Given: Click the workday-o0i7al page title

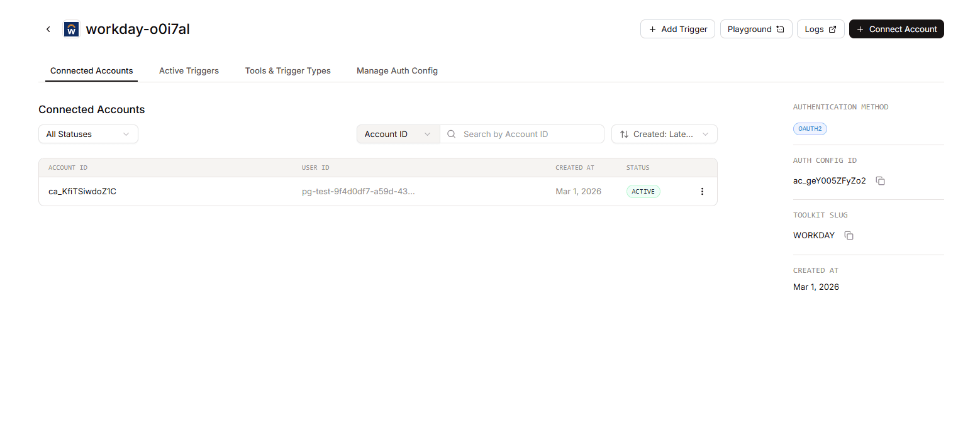Looking at the screenshot, I should pos(138,29).
